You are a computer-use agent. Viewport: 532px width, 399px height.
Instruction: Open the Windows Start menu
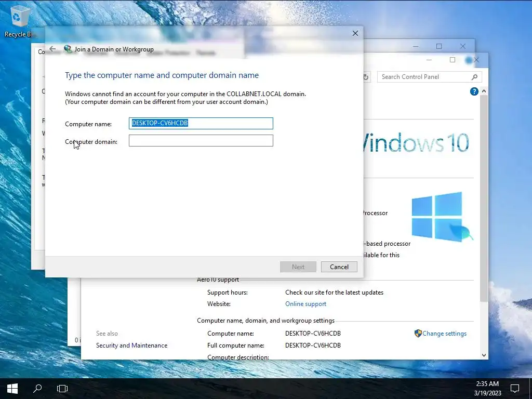click(12, 389)
